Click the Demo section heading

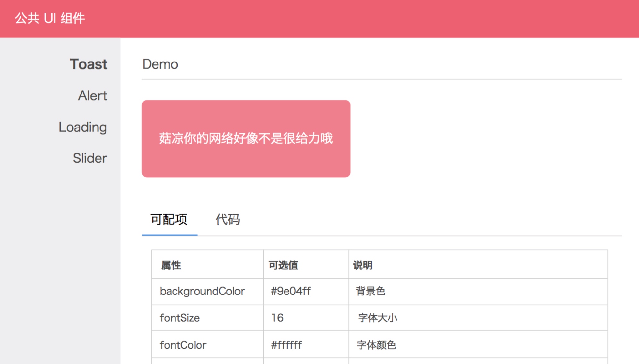(x=160, y=64)
